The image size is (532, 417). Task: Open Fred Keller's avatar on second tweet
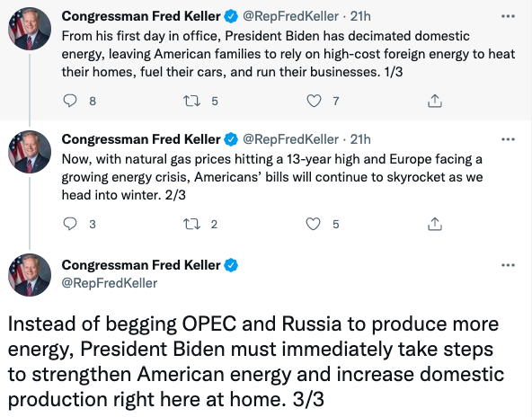(x=30, y=152)
